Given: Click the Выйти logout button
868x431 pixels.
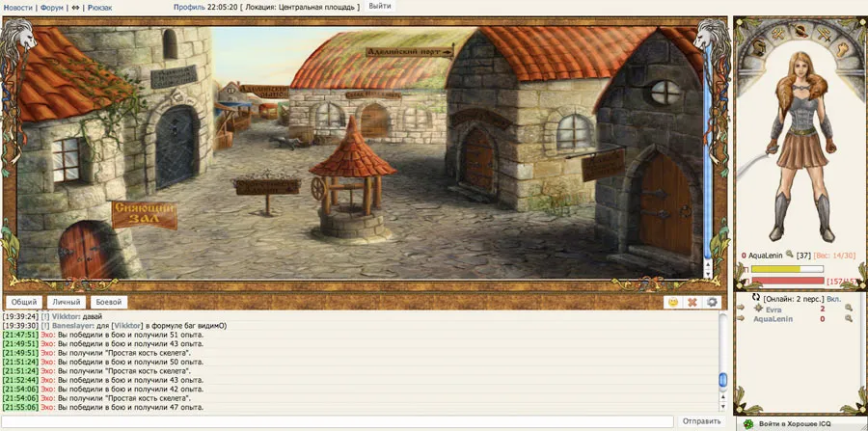Looking at the screenshot, I should point(380,7).
